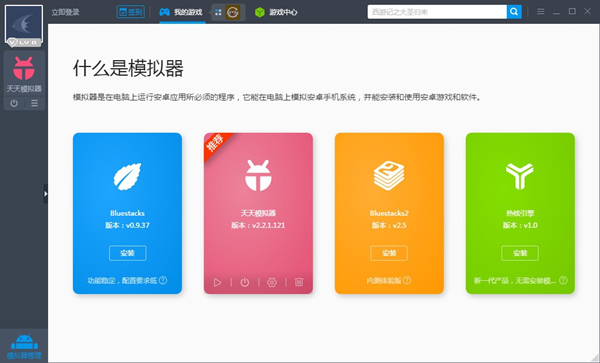
Task: Maximize the window
Action: [x=572, y=11]
